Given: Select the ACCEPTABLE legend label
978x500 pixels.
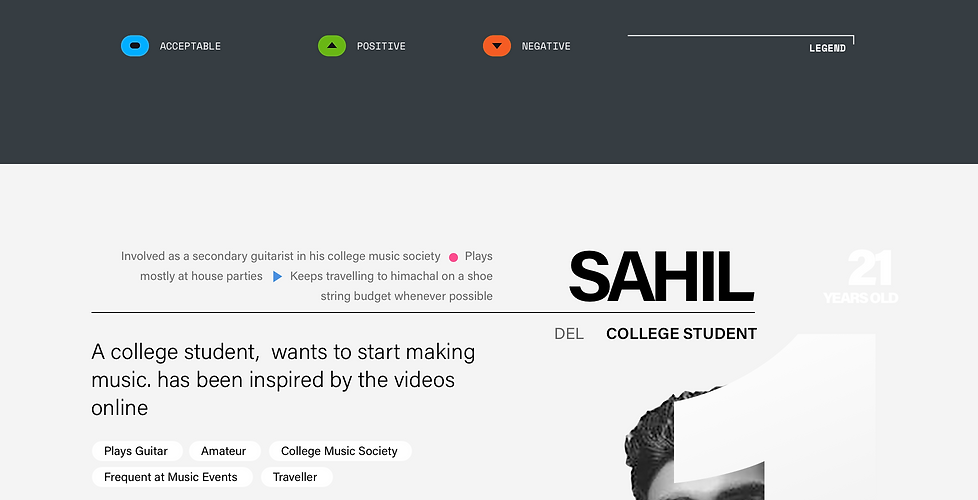Looking at the screenshot, I should pos(190,46).
